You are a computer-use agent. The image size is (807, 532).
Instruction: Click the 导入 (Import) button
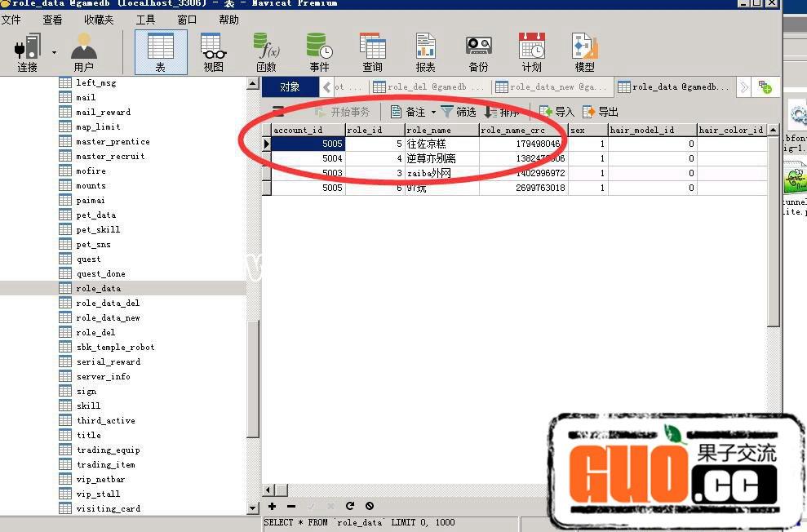[556, 112]
